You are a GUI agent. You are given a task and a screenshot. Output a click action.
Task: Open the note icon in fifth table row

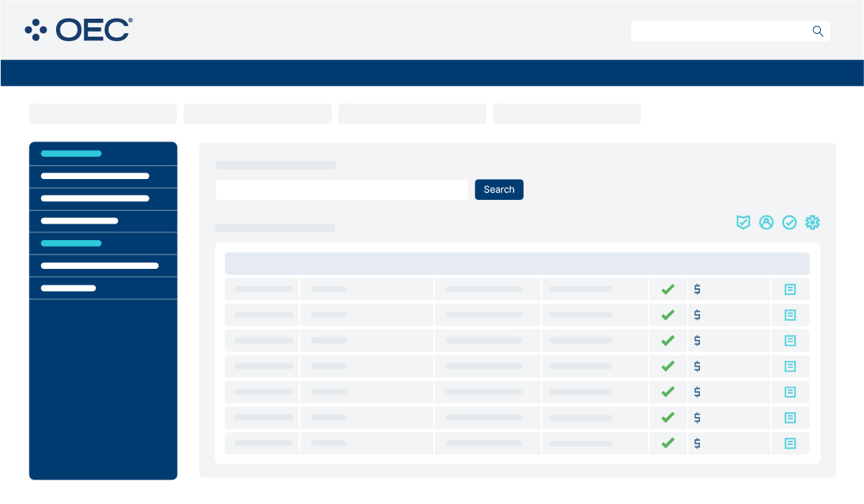tap(790, 392)
